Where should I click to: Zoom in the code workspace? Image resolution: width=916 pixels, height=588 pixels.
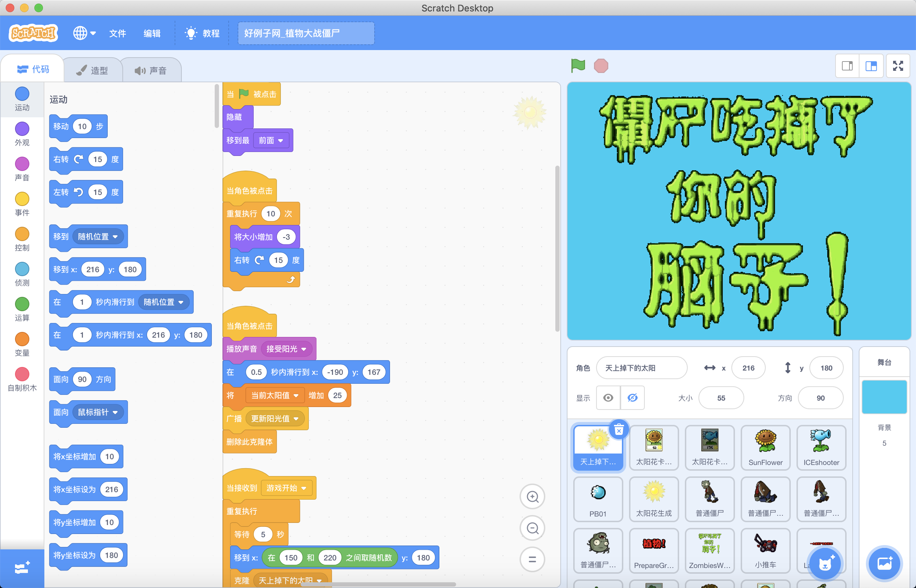pyautogui.click(x=532, y=497)
